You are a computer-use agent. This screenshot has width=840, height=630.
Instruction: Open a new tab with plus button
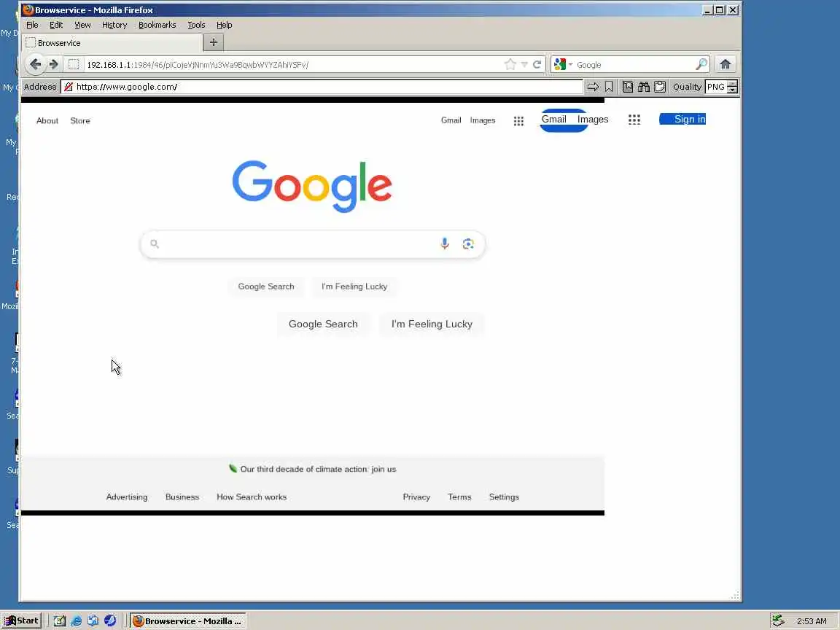213,42
